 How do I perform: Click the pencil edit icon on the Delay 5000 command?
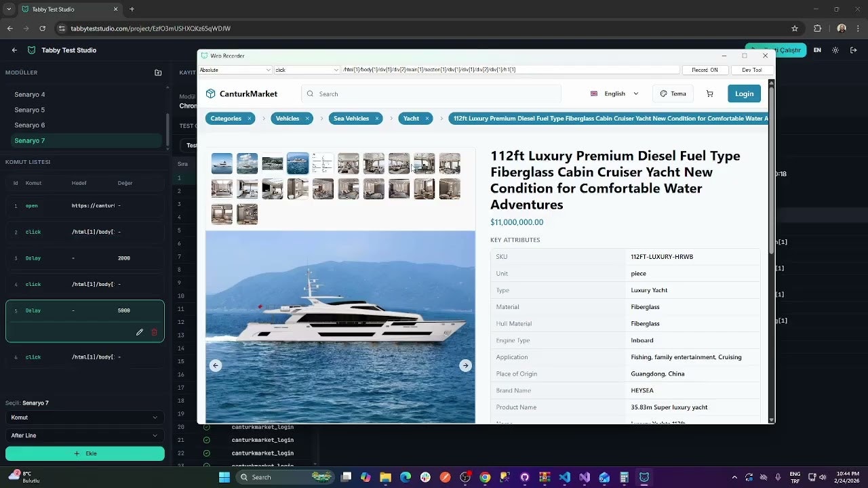(x=140, y=332)
